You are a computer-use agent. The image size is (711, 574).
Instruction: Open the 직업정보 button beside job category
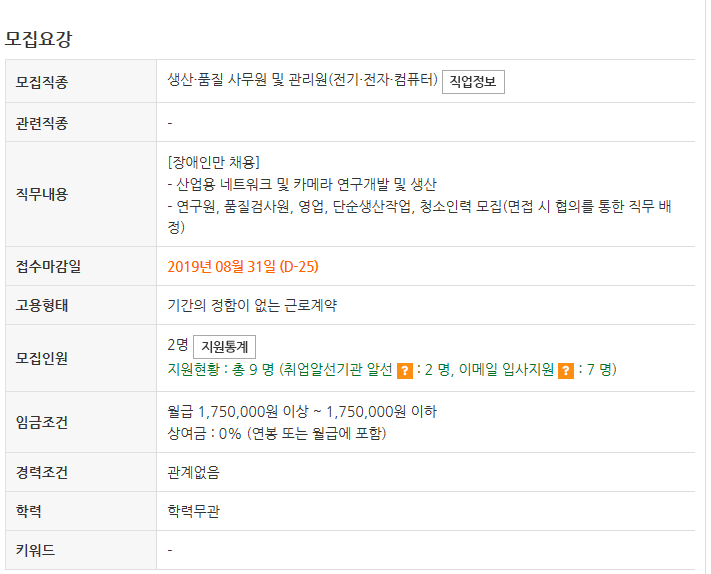click(x=473, y=82)
